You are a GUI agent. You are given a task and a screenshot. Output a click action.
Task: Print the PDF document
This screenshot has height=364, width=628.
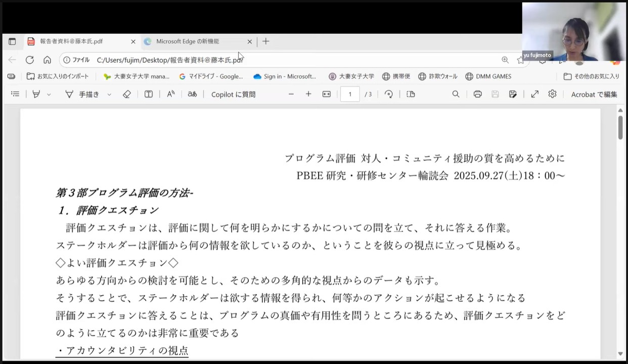477,94
